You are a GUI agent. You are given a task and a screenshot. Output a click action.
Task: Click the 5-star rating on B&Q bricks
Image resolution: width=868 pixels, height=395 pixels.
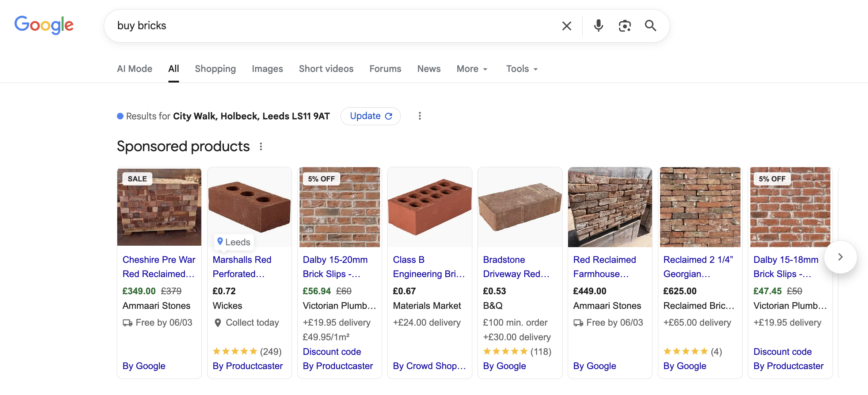point(506,352)
